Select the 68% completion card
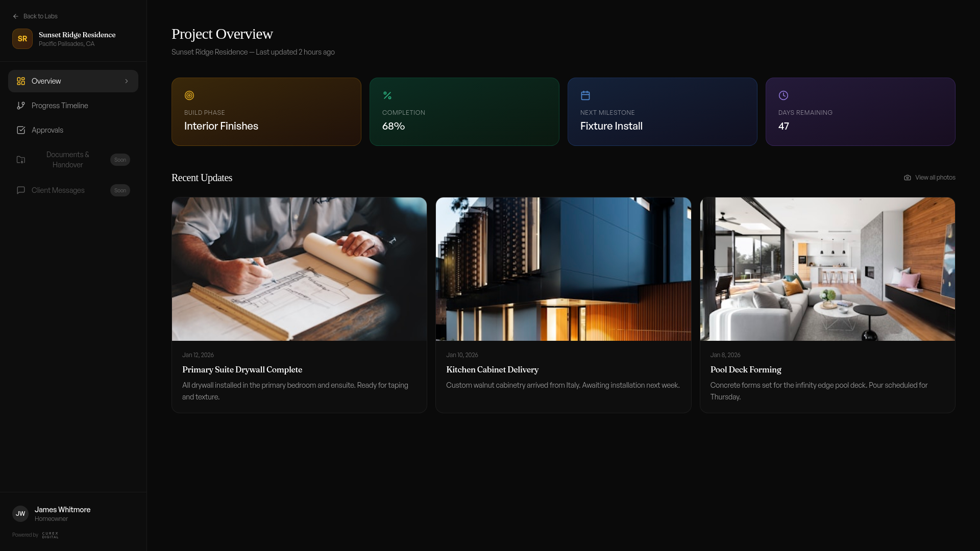This screenshot has height=551, width=980. click(x=464, y=112)
